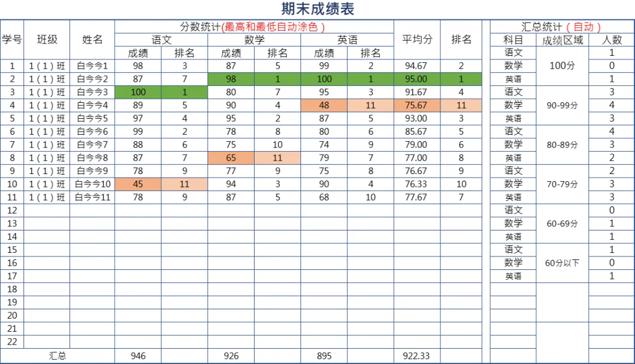Screen dimensions: 635x364
Task: Click the green 语文 score 100 of 白今今3
Action: click(138, 92)
